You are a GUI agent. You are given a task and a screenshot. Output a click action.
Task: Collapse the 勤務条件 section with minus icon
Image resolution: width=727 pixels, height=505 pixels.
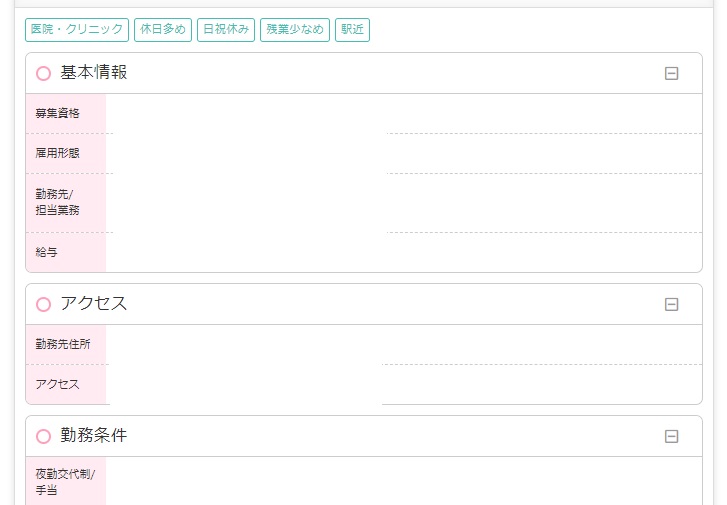tap(672, 436)
